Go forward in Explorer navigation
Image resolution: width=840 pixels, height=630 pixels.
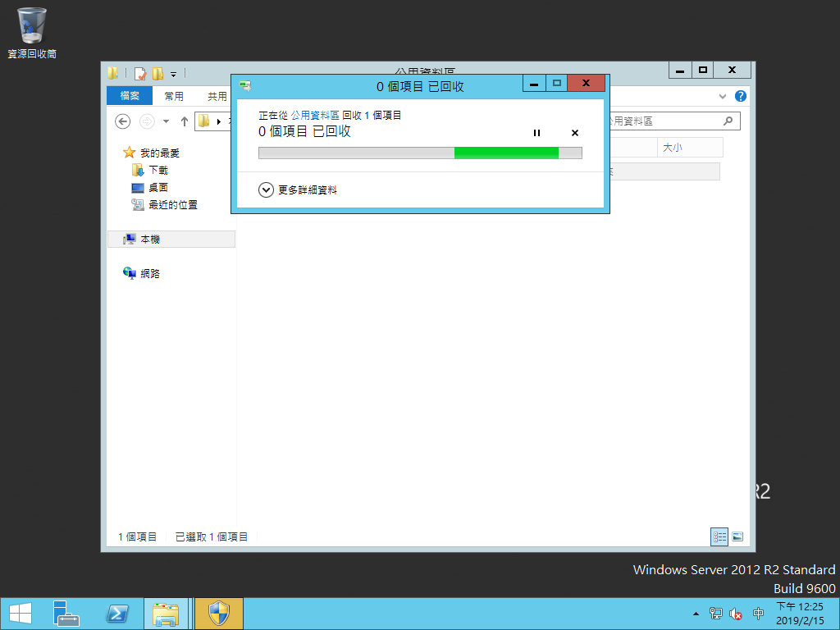[147, 121]
